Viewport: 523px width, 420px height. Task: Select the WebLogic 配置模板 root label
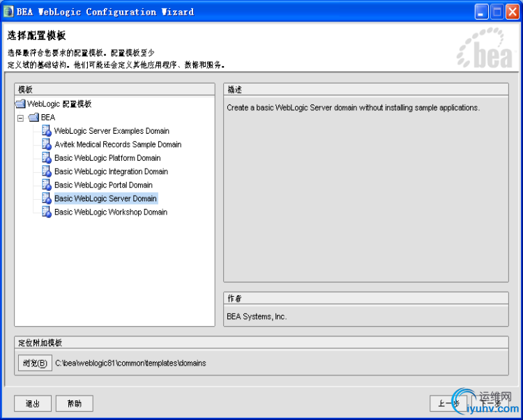pyautogui.click(x=59, y=104)
